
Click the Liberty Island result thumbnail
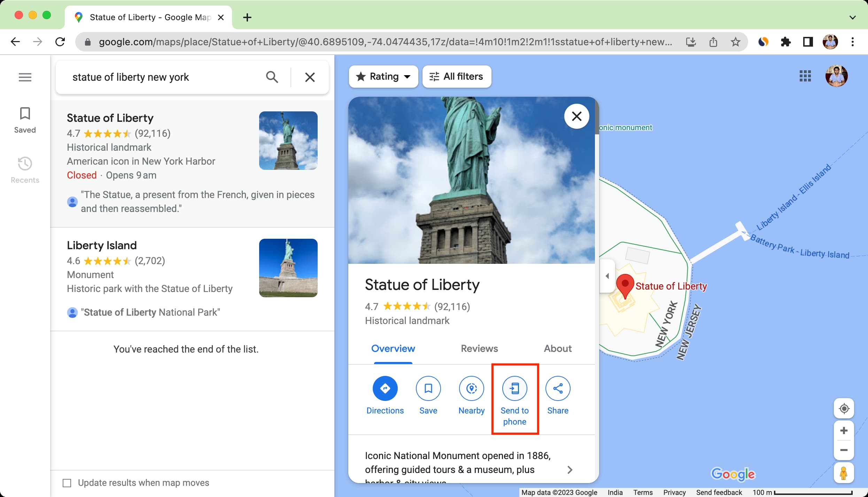288,268
